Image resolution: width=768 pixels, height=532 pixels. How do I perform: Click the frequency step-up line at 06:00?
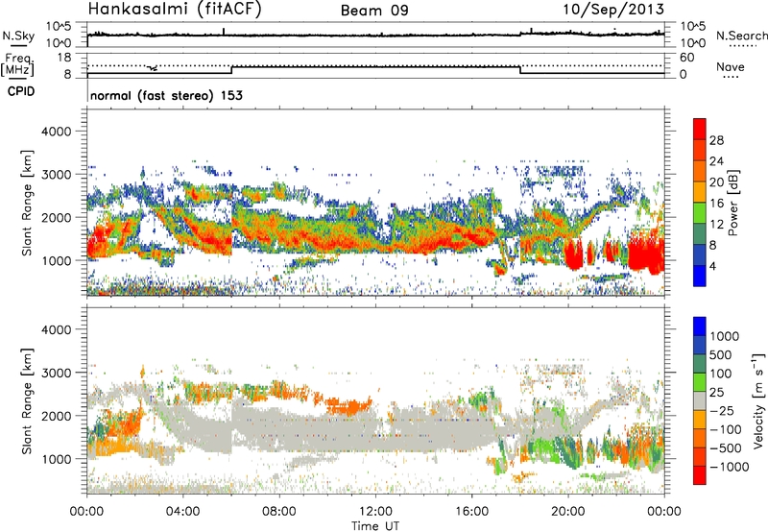pos(231,70)
